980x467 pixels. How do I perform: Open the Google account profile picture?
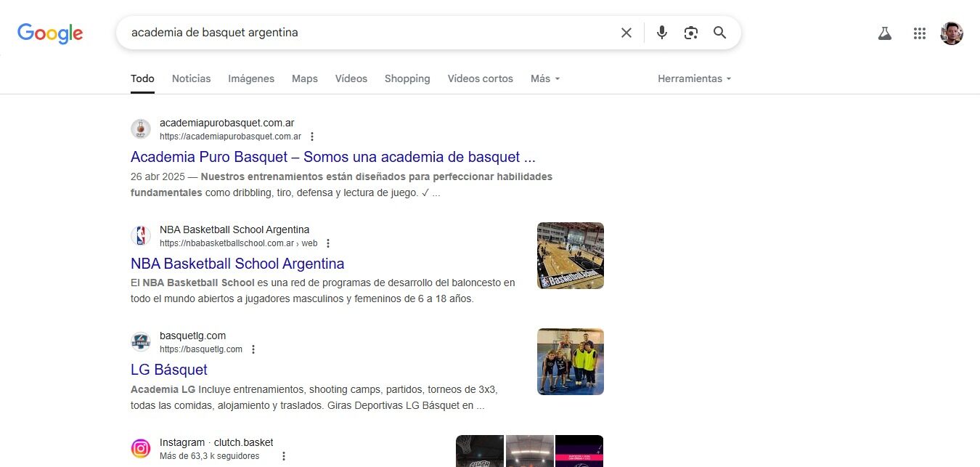[x=952, y=33]
